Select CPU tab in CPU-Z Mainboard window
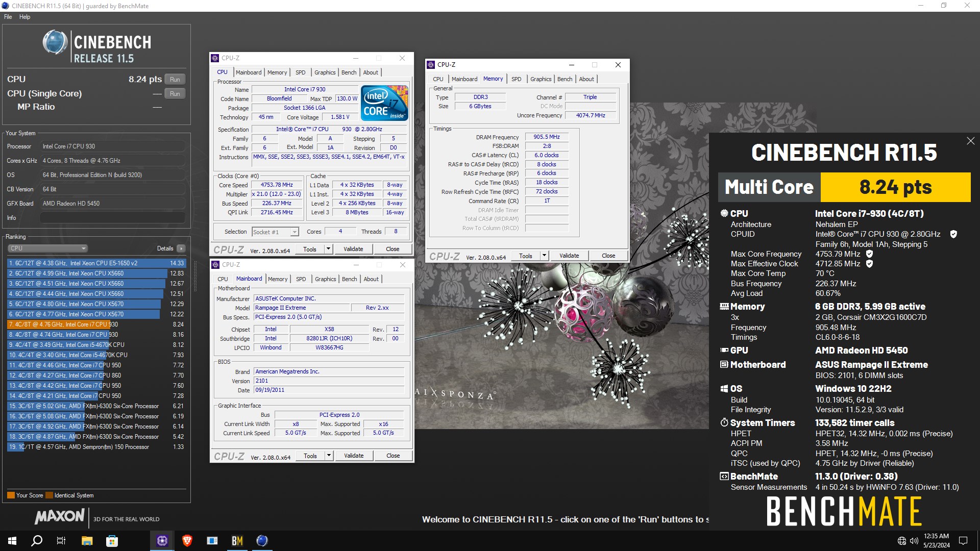980x551 pixels. pos(223,279)
